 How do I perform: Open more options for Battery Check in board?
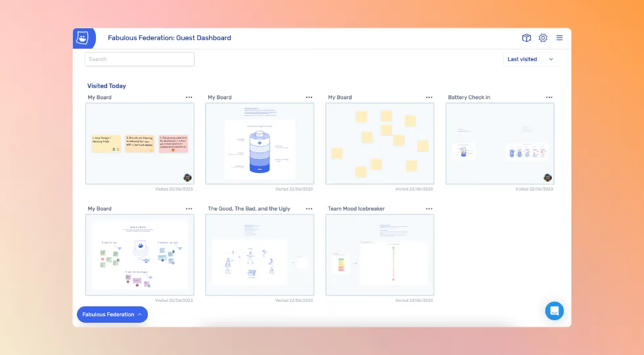pos(549,97)
